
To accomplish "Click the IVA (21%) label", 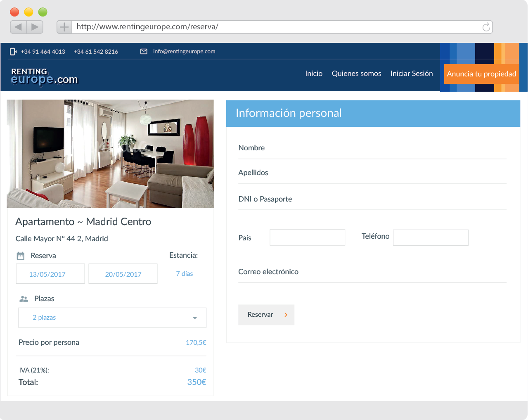I will pyautogui.click(x=34, y=370).
